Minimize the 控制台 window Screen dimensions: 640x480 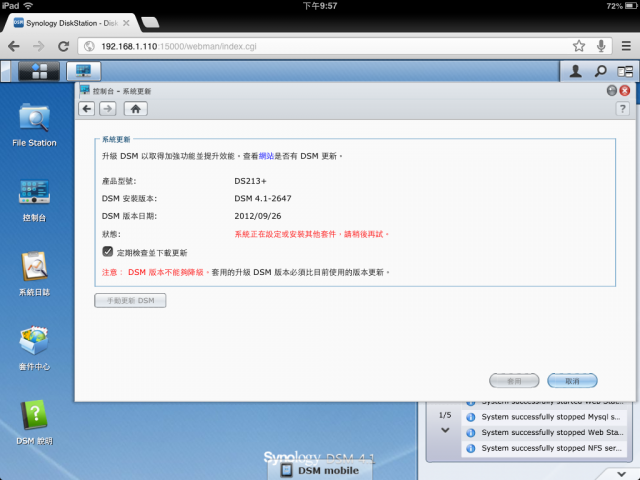611,91
